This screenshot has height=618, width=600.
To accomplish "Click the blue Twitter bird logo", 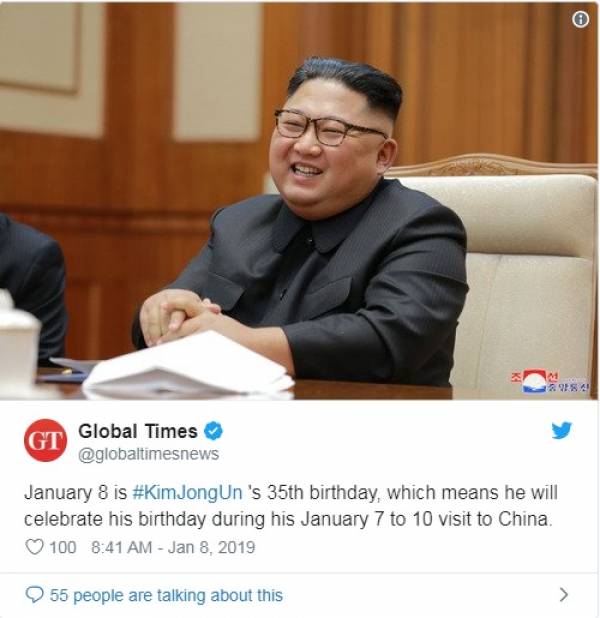I will [562, 430].
